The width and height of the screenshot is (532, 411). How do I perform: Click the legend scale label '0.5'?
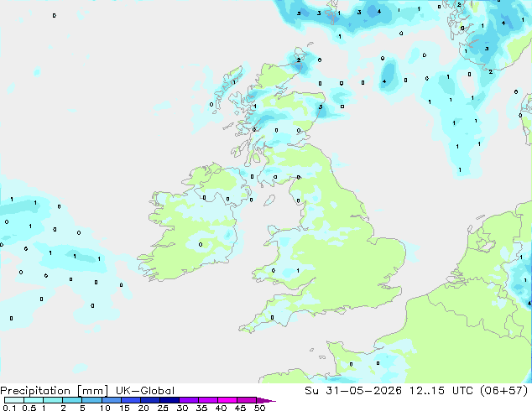(29, 408)
